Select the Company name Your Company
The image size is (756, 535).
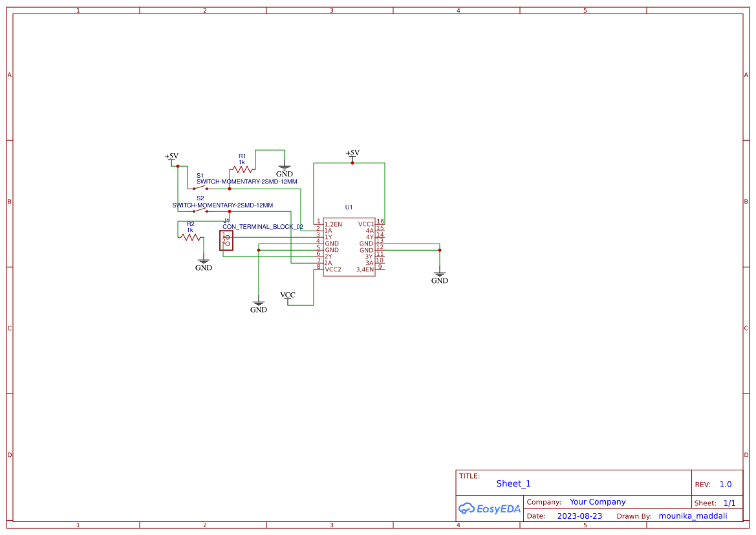(x=597, y=501)
